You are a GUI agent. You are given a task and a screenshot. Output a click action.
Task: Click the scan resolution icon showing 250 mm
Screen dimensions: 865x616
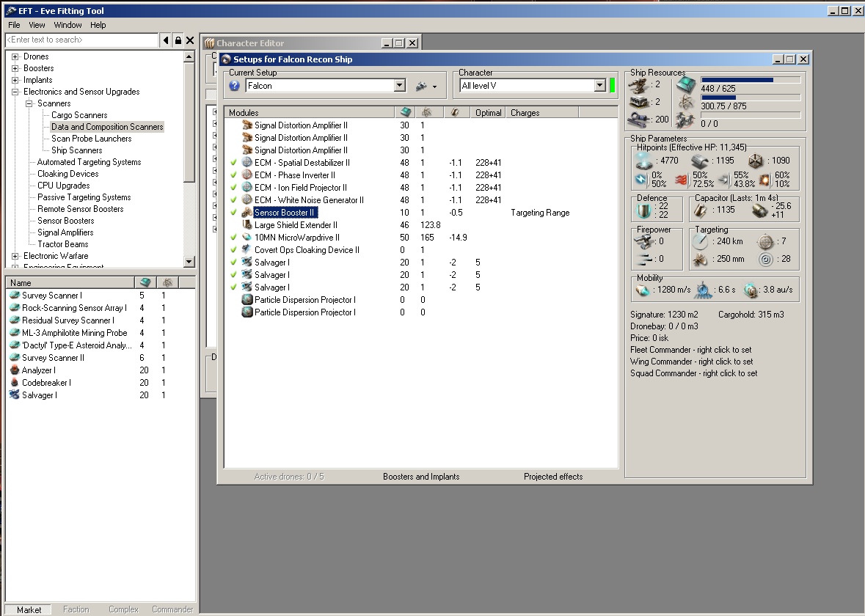point(700,259)
